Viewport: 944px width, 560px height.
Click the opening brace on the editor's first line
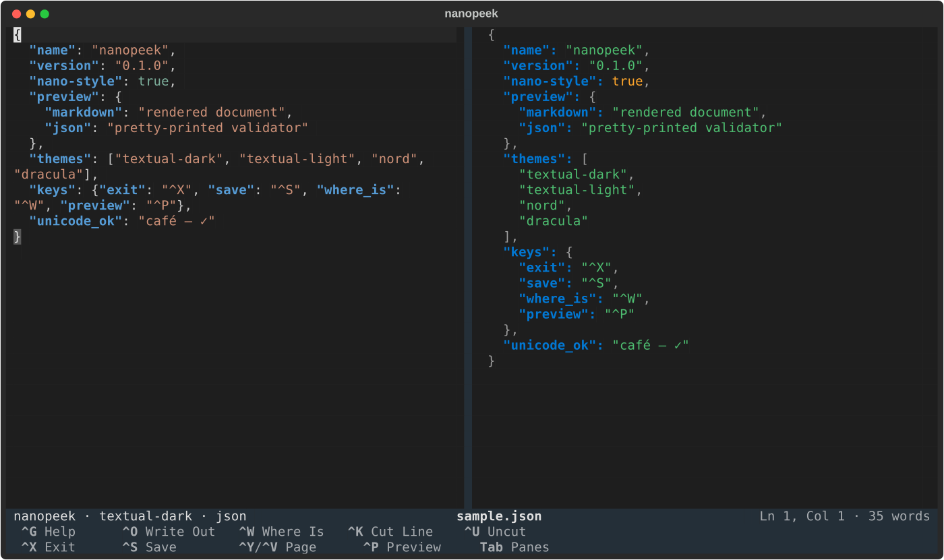click(x=18, y=35)
